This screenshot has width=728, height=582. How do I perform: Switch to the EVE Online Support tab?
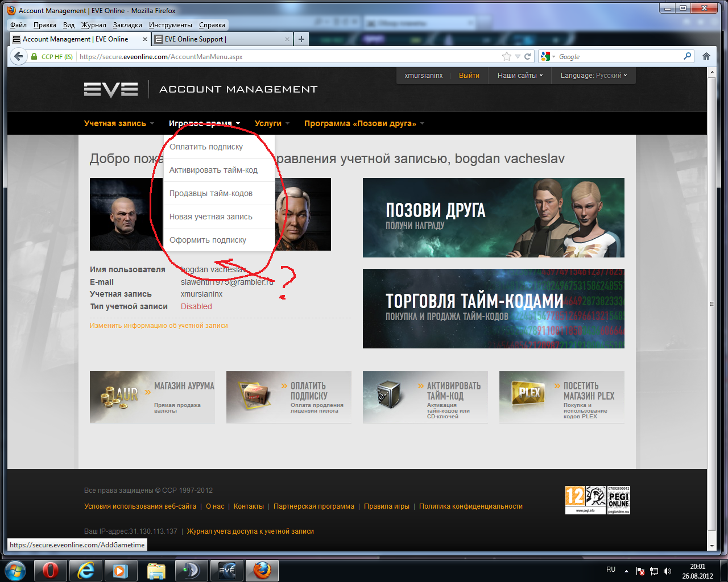click(x=222, y=39)
